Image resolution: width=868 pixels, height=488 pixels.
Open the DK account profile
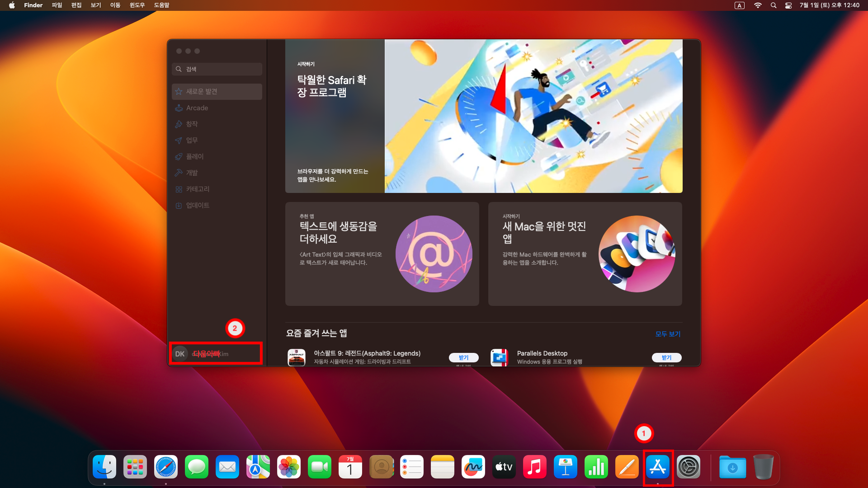216,354
